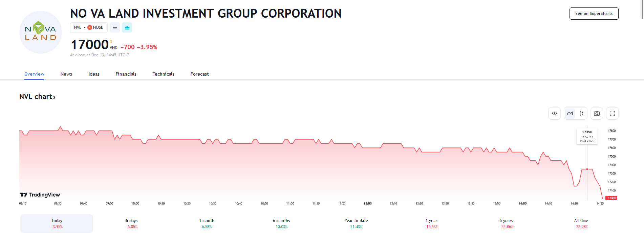Screen dimensions: 644x241
Task: Click the Novaland company logo
Action: point(41,32)
